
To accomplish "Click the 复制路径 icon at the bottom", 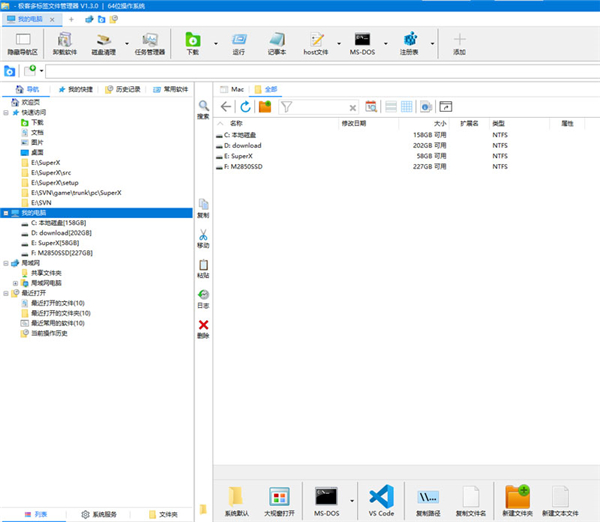I will point(427,498).
